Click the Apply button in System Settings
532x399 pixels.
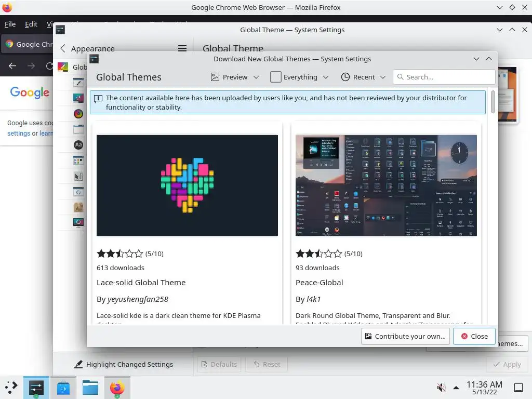tap(507, 364)
